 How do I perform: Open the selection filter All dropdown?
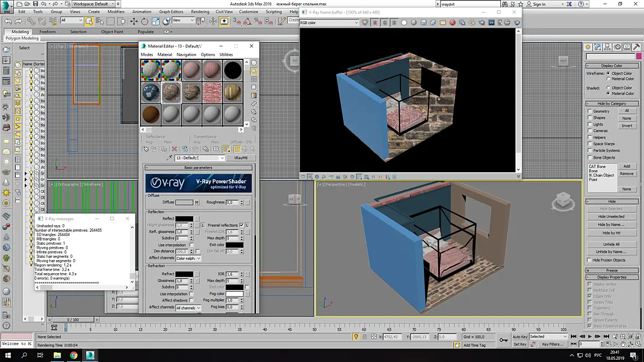click(71, 20)
